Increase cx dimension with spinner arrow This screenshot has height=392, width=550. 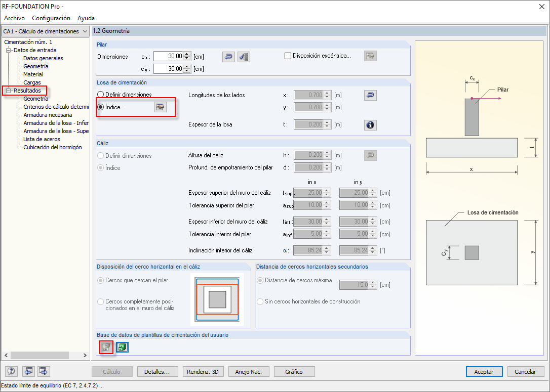(187, 54)
